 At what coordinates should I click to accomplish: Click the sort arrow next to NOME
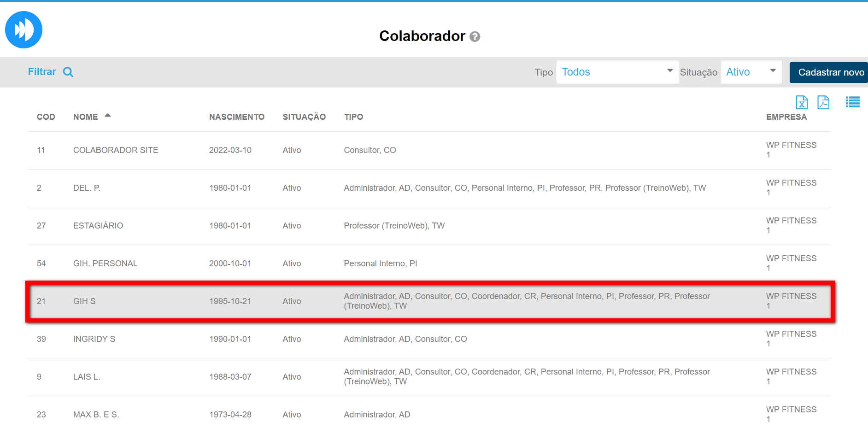coord(108,116)
